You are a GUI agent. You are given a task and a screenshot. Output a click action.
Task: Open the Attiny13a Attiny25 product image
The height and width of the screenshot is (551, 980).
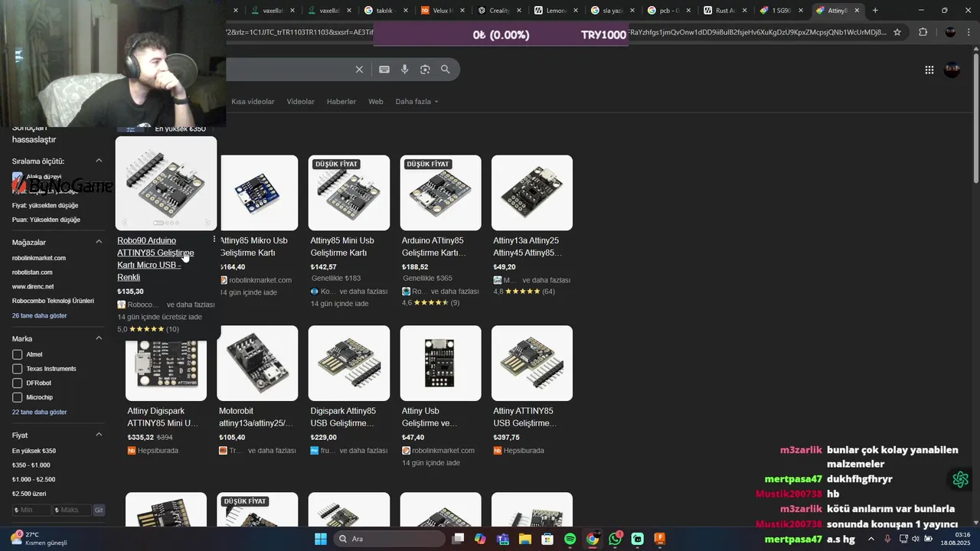coord(532,193)
